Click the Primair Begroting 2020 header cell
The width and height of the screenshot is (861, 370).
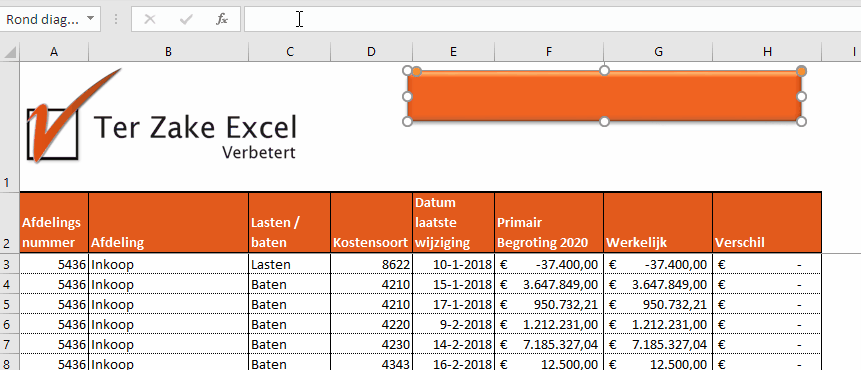(549, 222)
